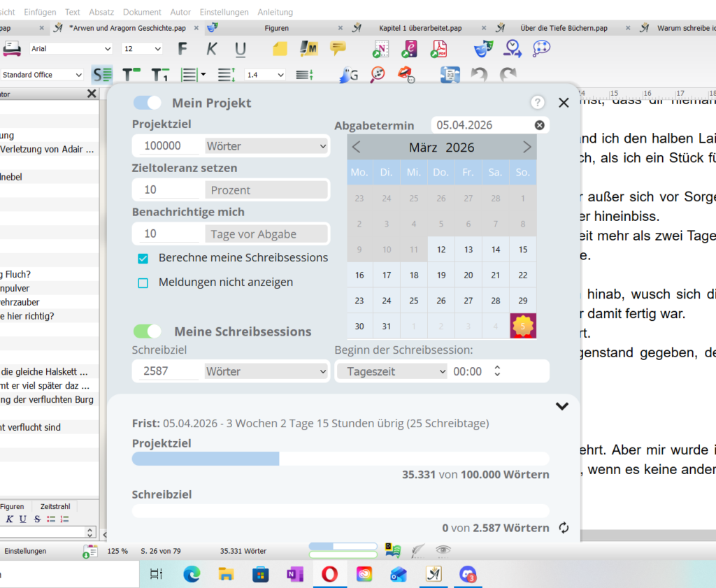The height and width of the screenshot is (588, 716).
Task: Toggle bold formatting with the F icon
Action: click(182, 49)
